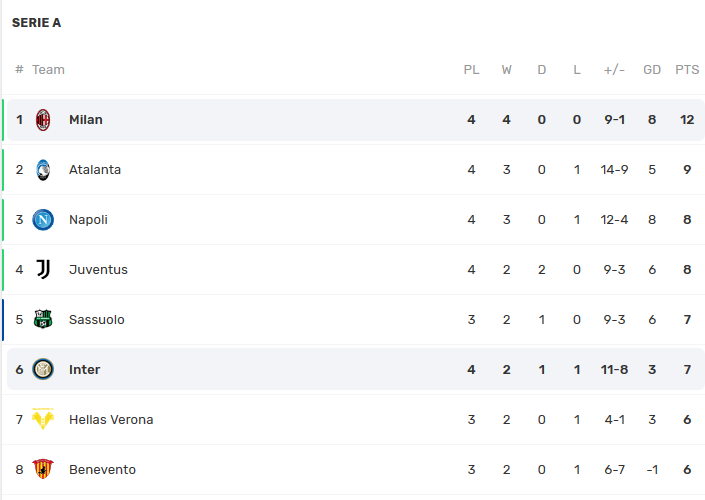Open the Milan team name link
705x500 pixels.
[x=86, y=120]
